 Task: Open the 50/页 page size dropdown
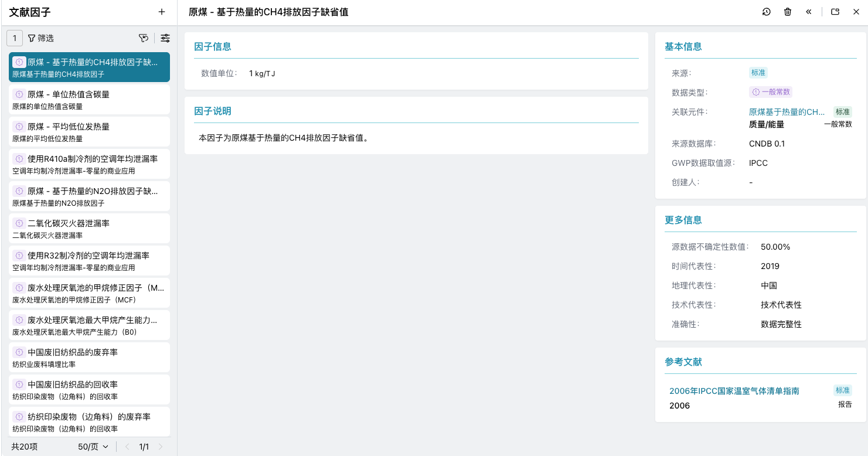pos(93,447)
